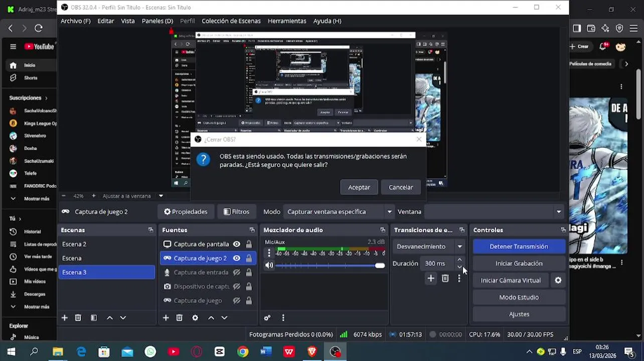Screen dimensions: 644x361
Task: Click Detener Transmisión button
Action: pos(519,247)
